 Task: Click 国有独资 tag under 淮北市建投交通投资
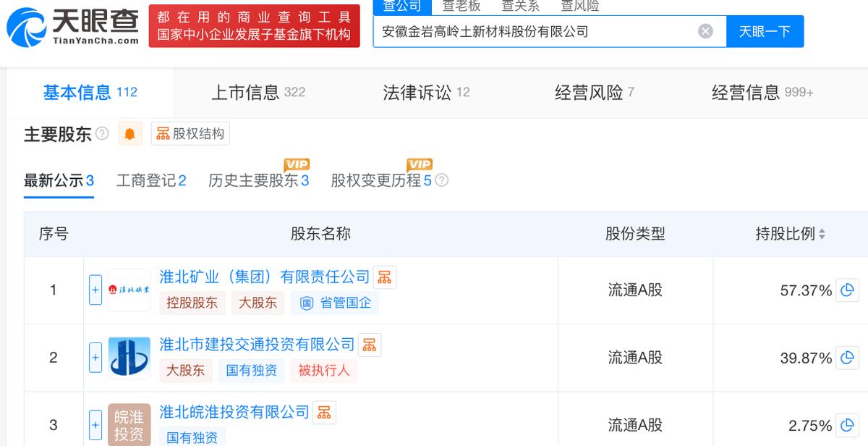coord(251,371)
